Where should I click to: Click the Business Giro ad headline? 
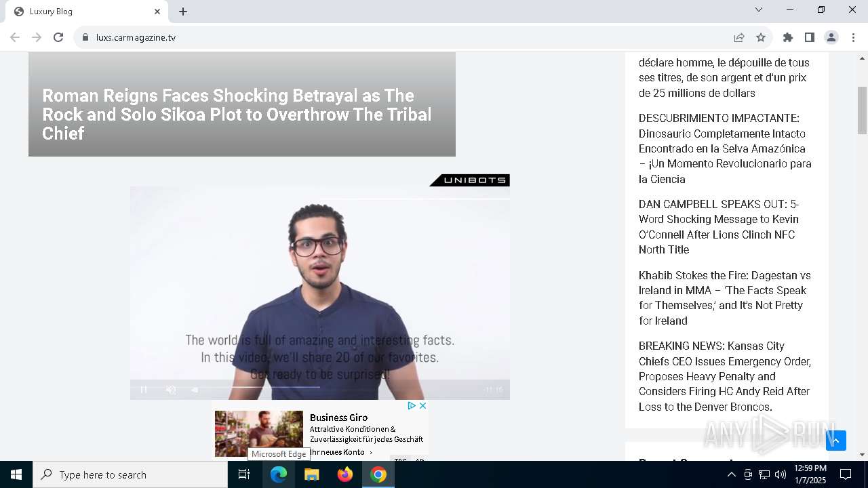click(x=338, y=418)
